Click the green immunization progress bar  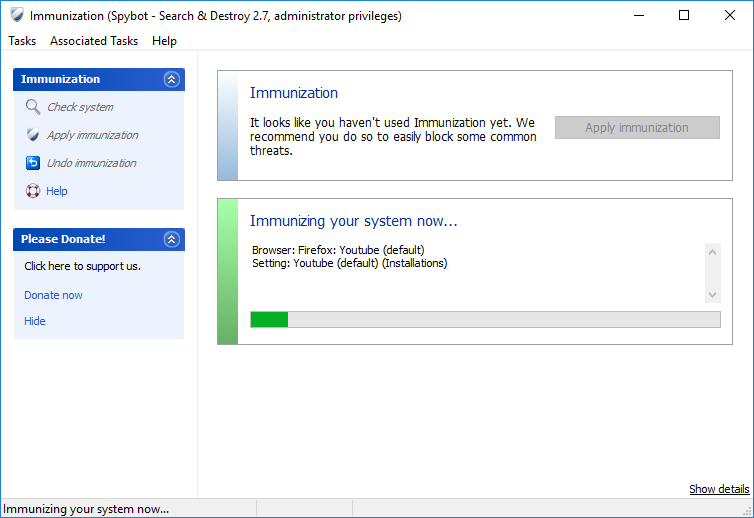pyautogui.click(x=484, y=319)
